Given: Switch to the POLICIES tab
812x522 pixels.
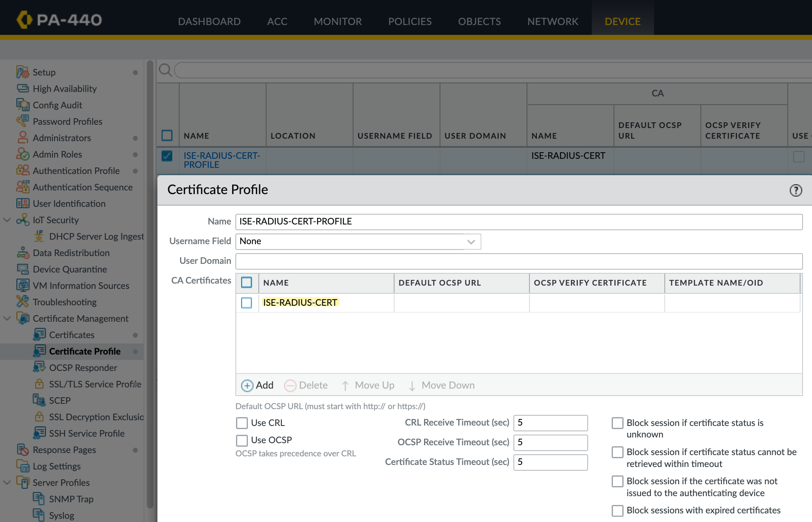Looking at the screenshot, I should (x=410, y=21).
